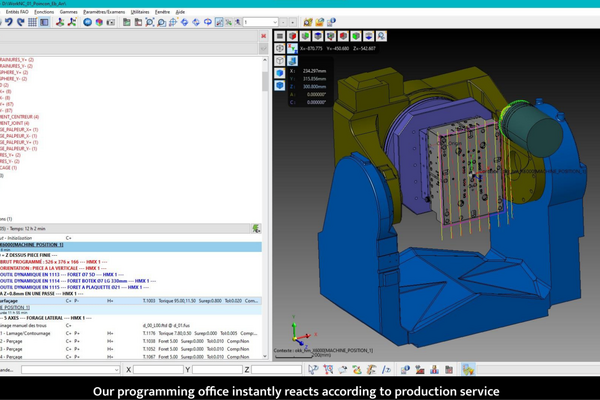Image resolution: width=600 pixels, height=400 pixels.
Task: Open the Fonctions menu
Action: tap(44, 11)
